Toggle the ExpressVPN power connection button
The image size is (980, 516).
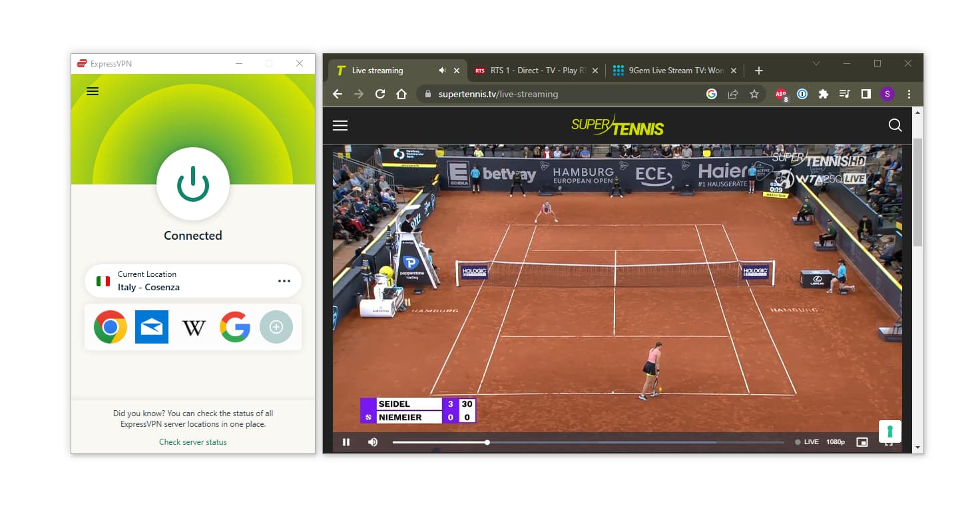[x=193, y=184]
